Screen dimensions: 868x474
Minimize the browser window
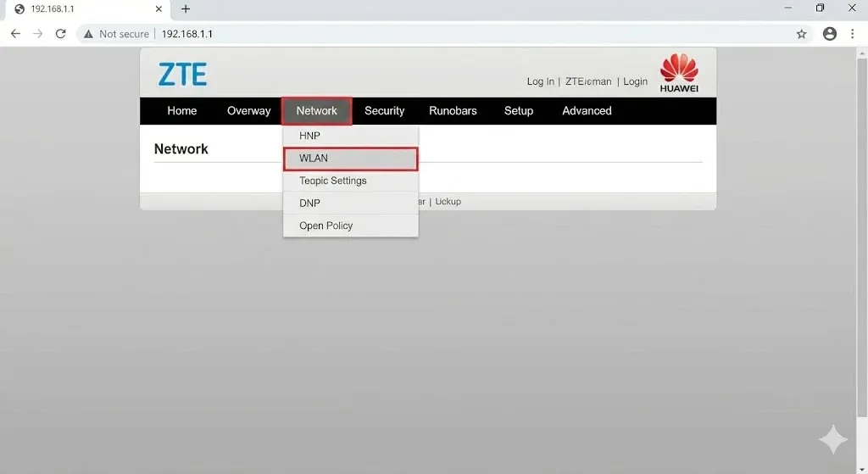pos(787,8)
